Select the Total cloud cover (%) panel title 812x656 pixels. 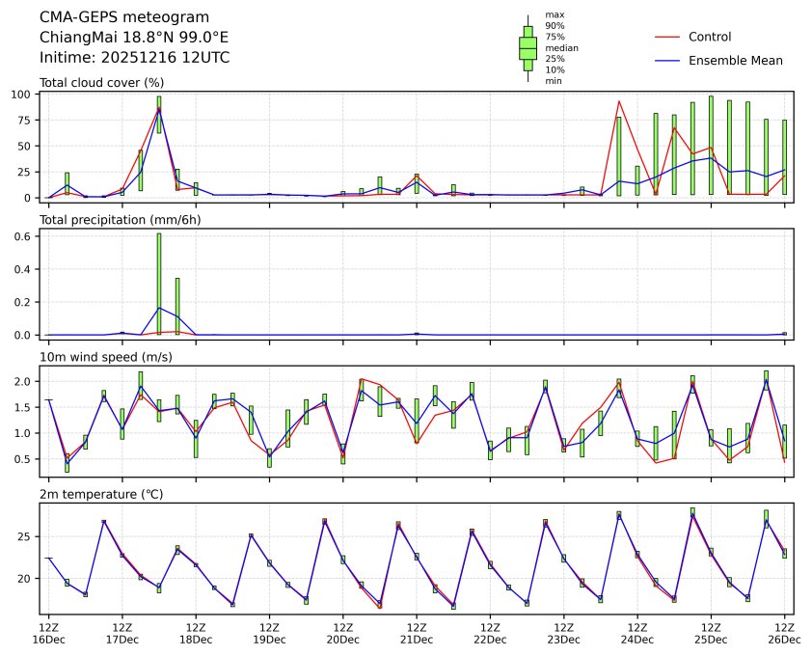point(101,83)
